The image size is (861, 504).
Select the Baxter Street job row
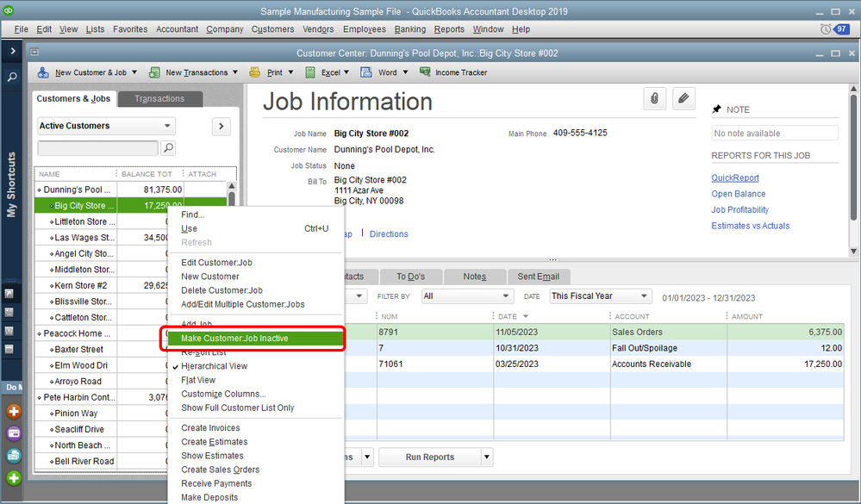point(78,349)
